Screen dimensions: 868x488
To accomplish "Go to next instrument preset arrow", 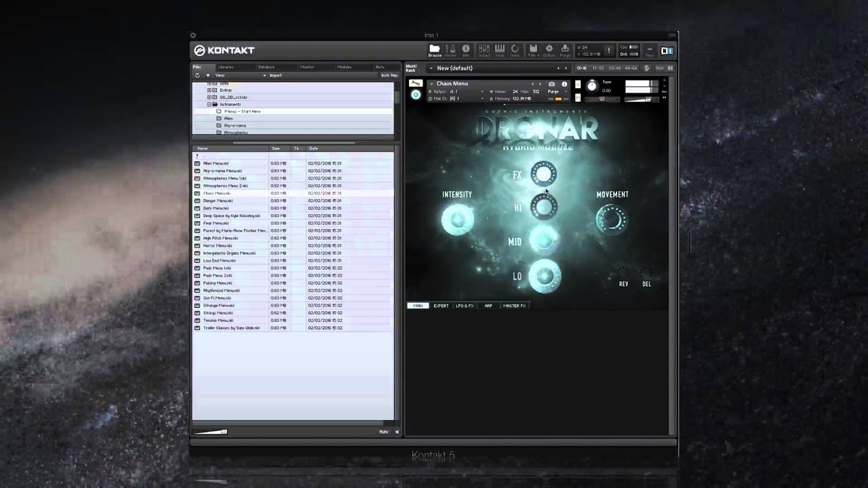I will coord(540,84).
